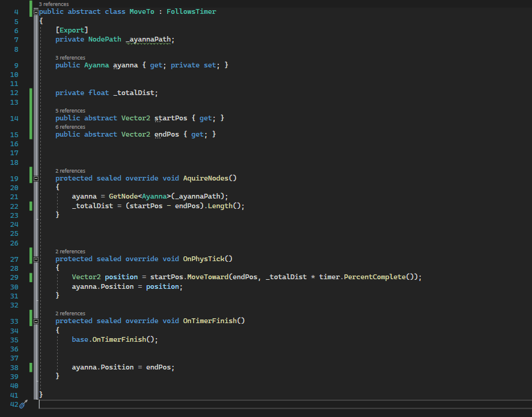The height and width of the screenshot is (417, 532).
Task: View the 2 references above AquireNodes
Action: 70,171
